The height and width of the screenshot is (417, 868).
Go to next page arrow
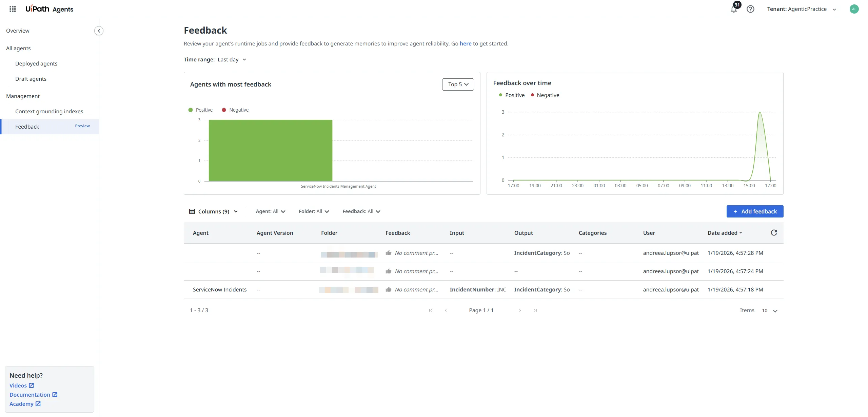(520, 310)
